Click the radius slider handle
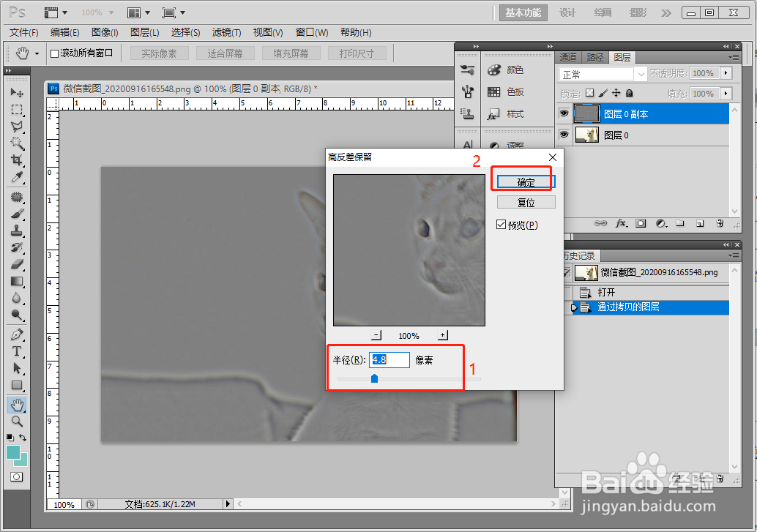The image size is (757, 532). pyautogui.click(x=374, y=378)
